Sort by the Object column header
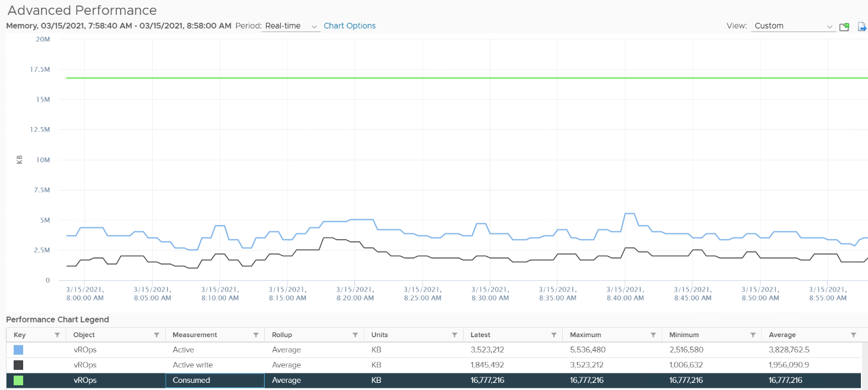This screenshot has height=390, width=868. tap(84, 335)
